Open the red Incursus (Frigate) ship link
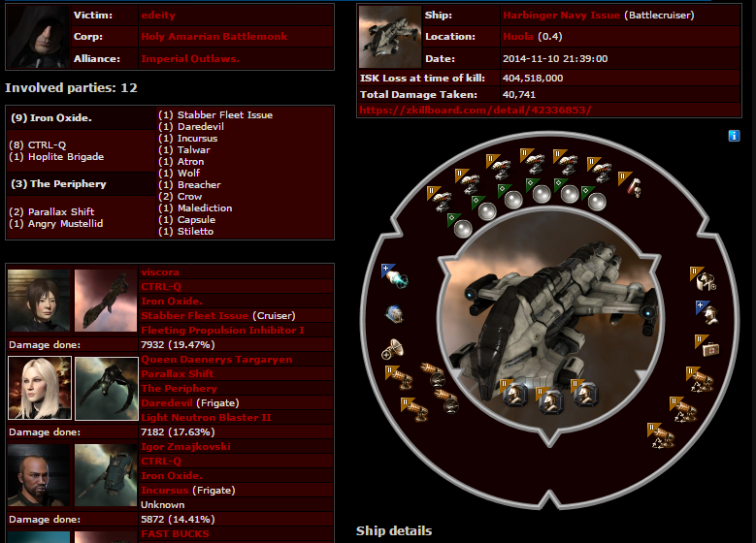 tap(164, 490)
